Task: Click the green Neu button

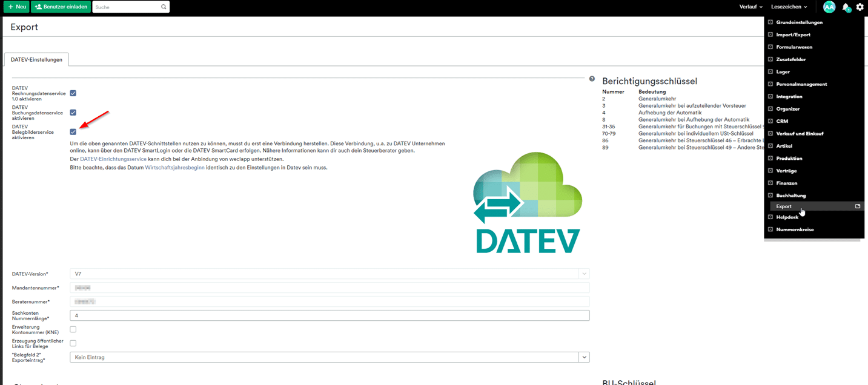Action: [x=16, y=7]
